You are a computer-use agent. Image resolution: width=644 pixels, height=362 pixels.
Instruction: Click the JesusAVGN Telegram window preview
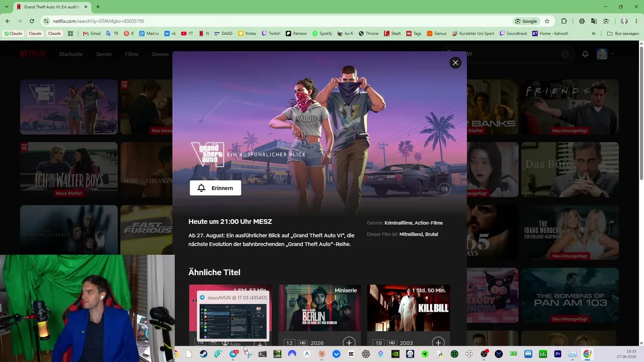point(233,317)
